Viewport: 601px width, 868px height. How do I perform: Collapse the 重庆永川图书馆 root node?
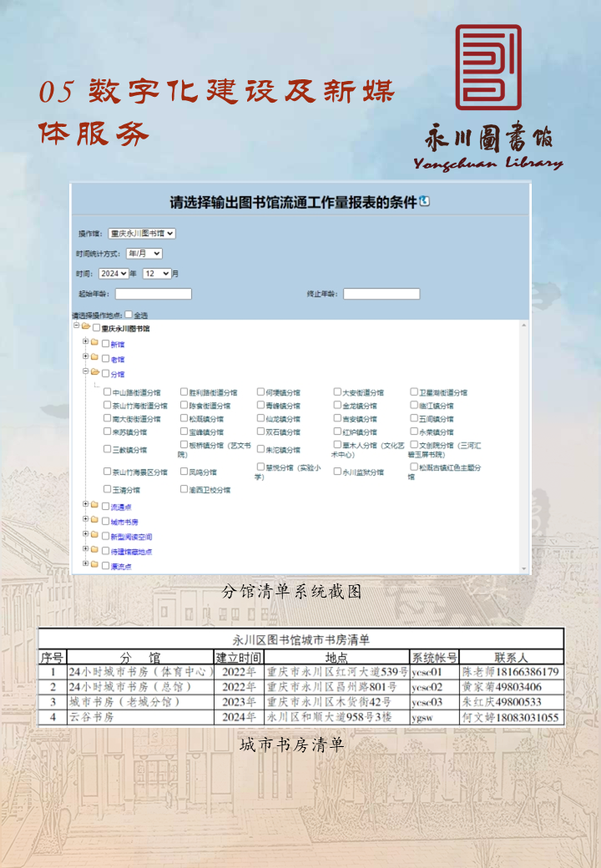tap(76, 326)
